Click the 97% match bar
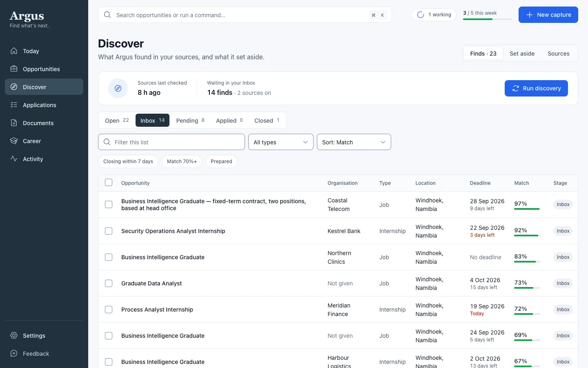This screenshot has width=588, height=368. click(527, 209)
